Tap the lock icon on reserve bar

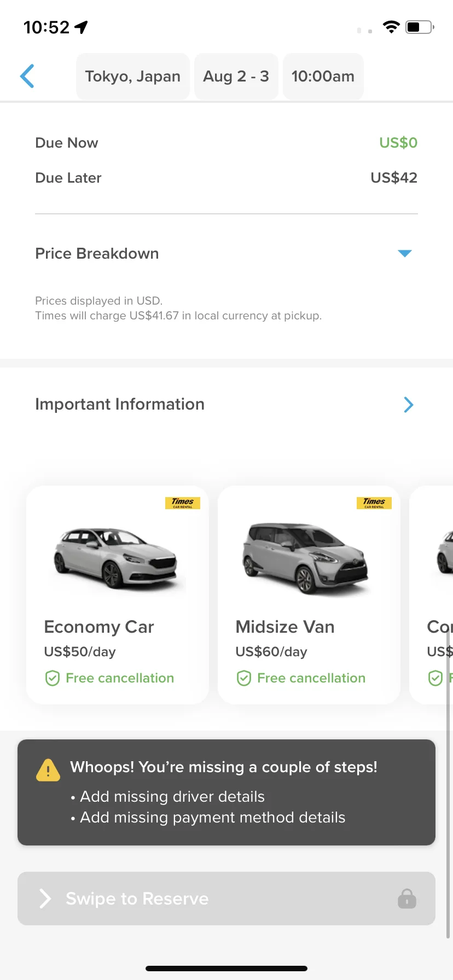(x=406, y=898)
